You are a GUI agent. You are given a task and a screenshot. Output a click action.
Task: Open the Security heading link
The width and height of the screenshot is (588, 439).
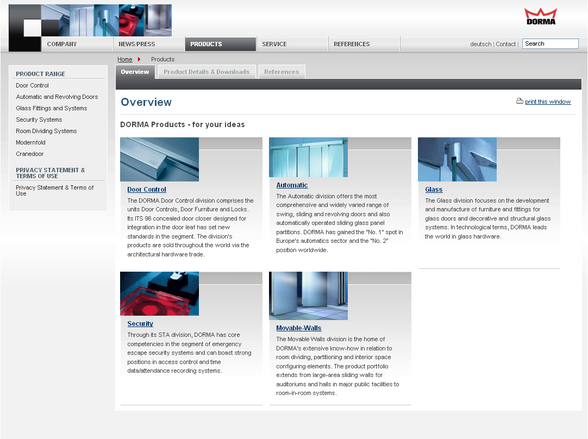140,324
